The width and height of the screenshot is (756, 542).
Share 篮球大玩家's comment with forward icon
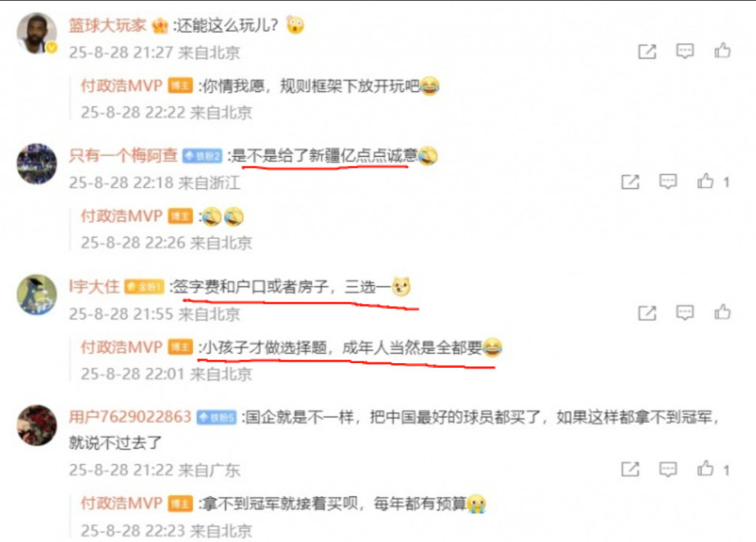[647, 51]
